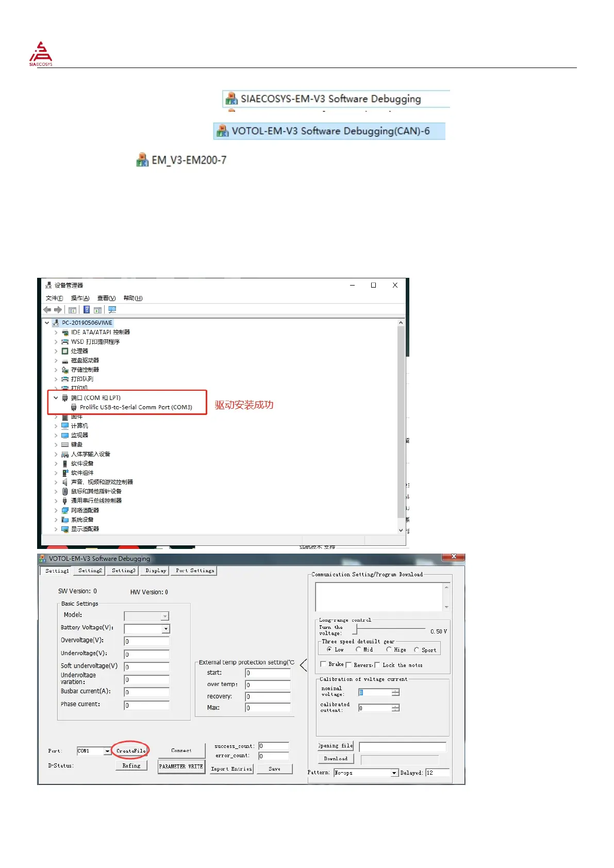This screenshot has width=614, height=868.
Task: Select Low speed gear radio button
Action: pyautogui.click(x=329, y=649)
